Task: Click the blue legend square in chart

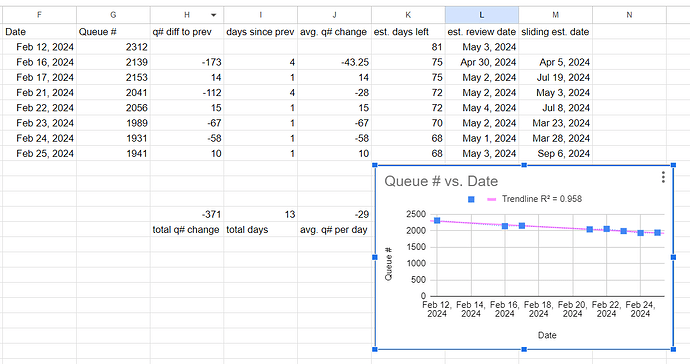Action: (471, 199)
